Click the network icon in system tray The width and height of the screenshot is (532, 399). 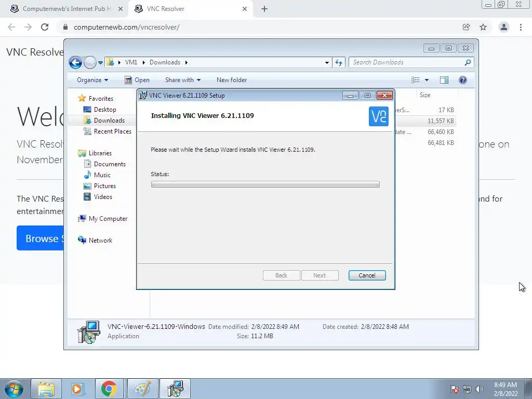point(467,389)
